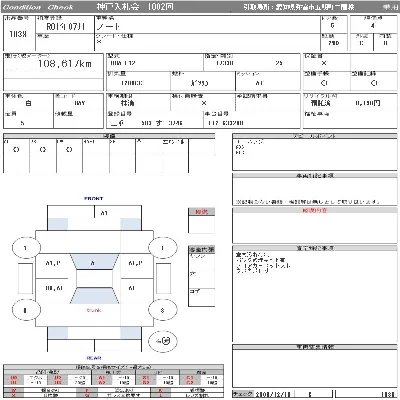Select the front left tire circle
The image size is (400, 400).
pos(26,248)
